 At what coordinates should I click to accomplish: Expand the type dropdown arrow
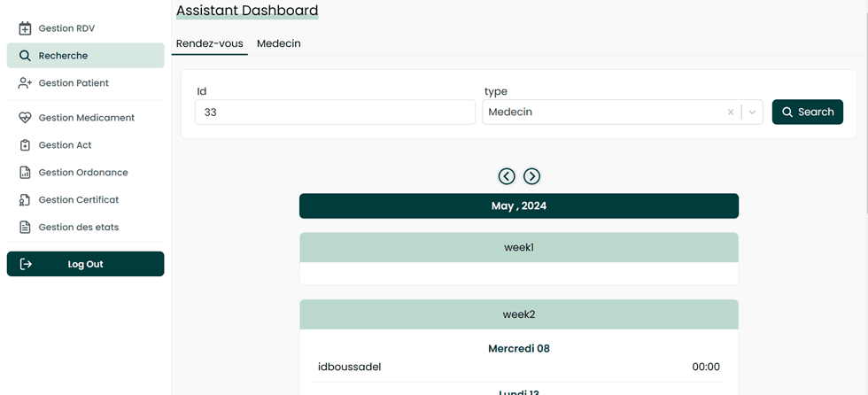pyautogui.click(x=752, y=112)
